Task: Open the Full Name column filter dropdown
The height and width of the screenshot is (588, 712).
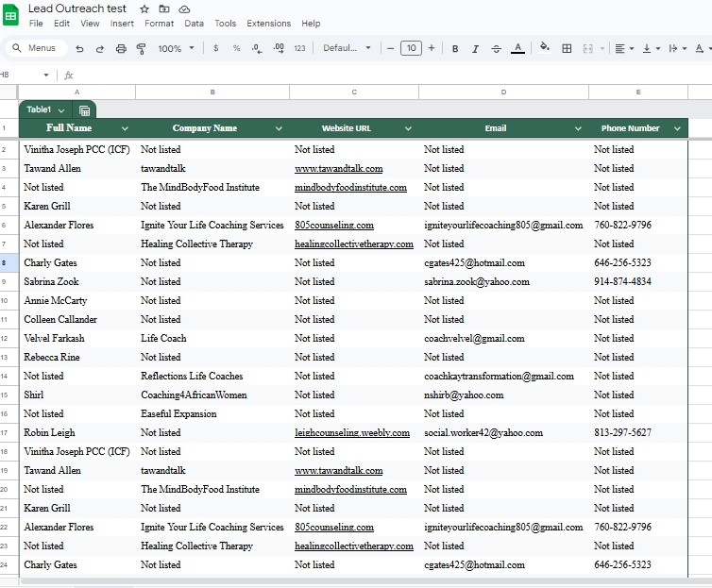Action: (125, 128)
